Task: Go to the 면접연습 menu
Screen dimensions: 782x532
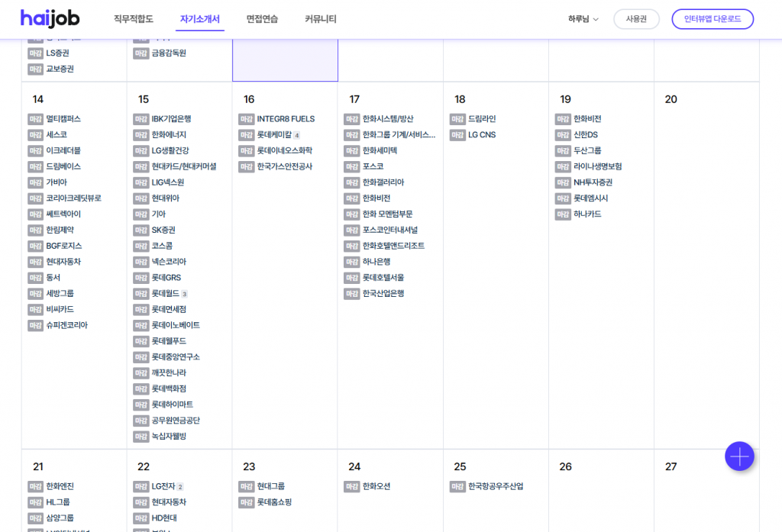Action: point(262,19)
